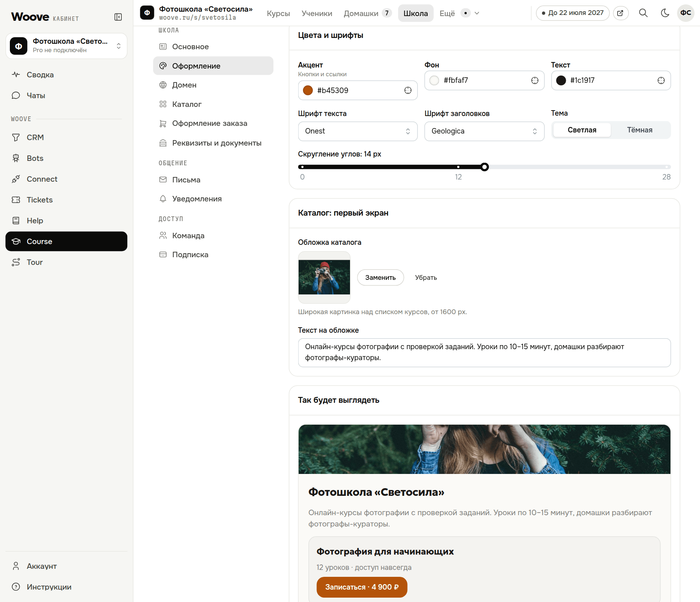Image resolution: width=700 pixels, height=602 pixels.
Task: Collapse the left sidebar panel icon
Action: (x=118, y=17)
